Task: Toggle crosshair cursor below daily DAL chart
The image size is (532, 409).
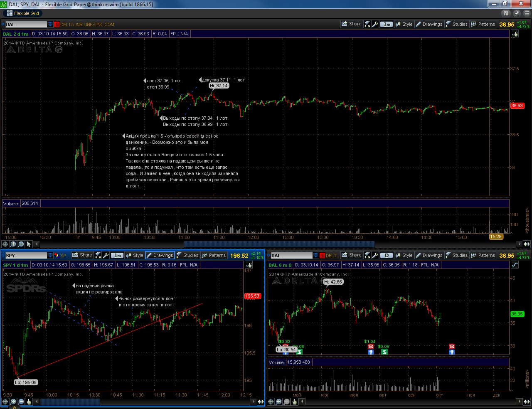Action: click(x=271, y=402)
